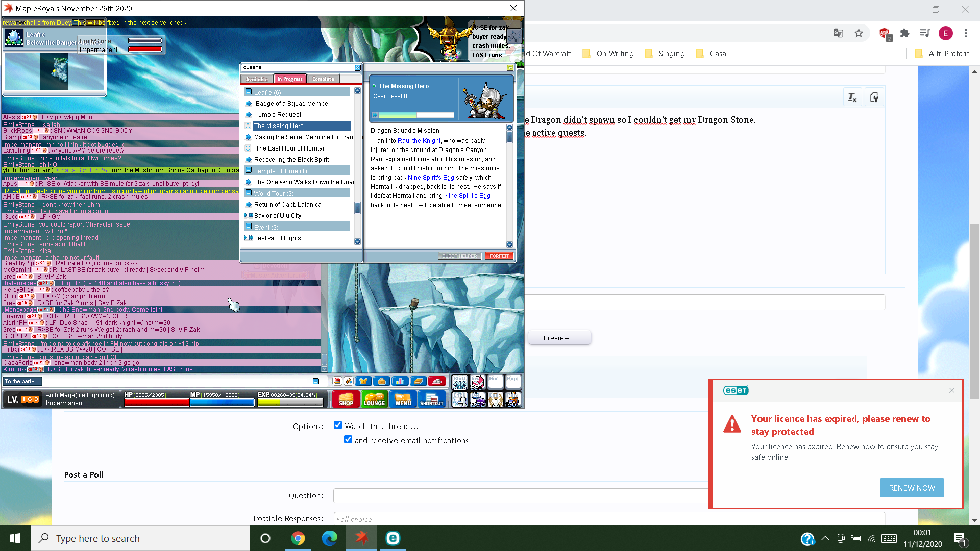The width and height of the screenshot is (980, 551).
Task: Uncheck Watch this thread checkbox
Action: (x=338, y=425)
